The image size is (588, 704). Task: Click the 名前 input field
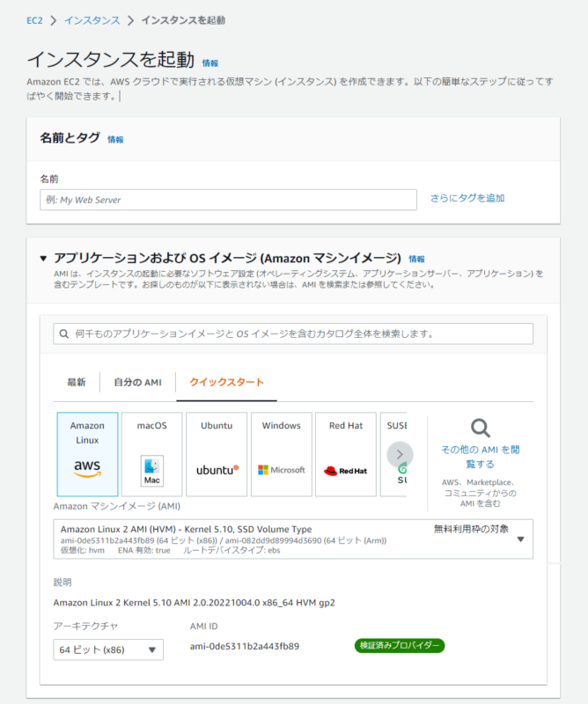(228, 200)
